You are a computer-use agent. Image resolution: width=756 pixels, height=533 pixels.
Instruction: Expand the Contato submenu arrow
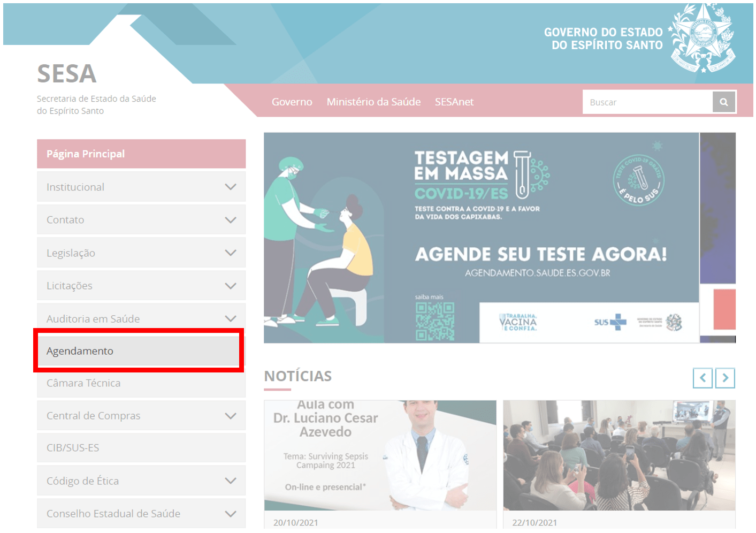coord(231,220)
